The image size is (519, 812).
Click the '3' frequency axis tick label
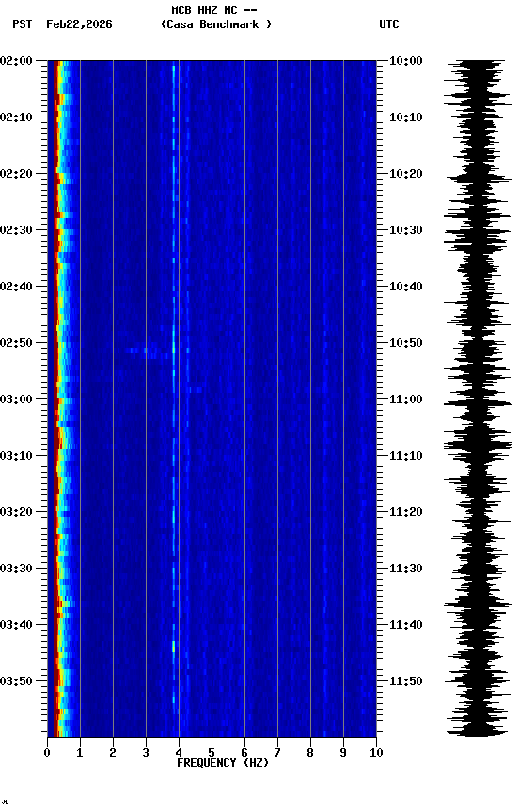146,753
